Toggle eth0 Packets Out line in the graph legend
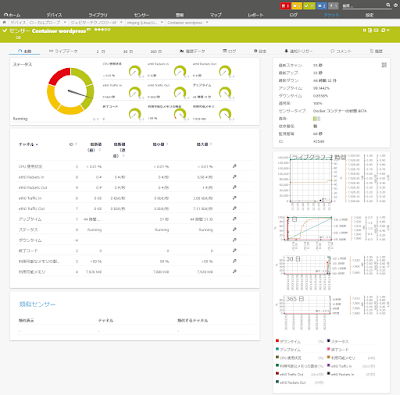Screen dimensions: 400x395 click(291, 382)
